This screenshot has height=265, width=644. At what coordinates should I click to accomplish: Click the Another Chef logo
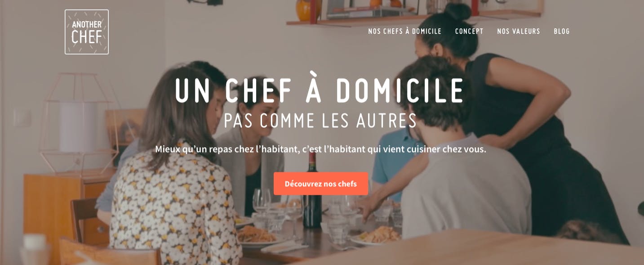tap(87, 32)
